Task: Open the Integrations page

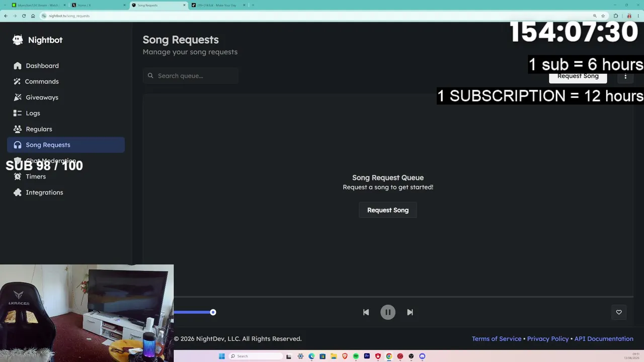Action: (66, 193)
